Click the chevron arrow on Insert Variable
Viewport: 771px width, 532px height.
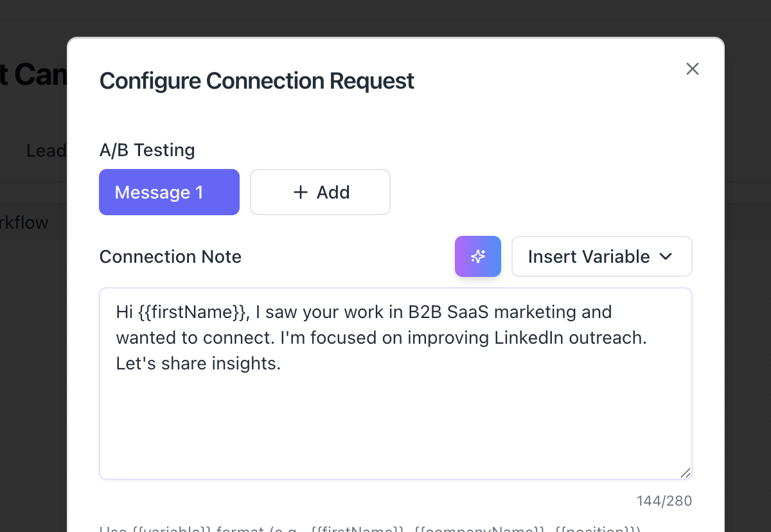tap(666, 256)
